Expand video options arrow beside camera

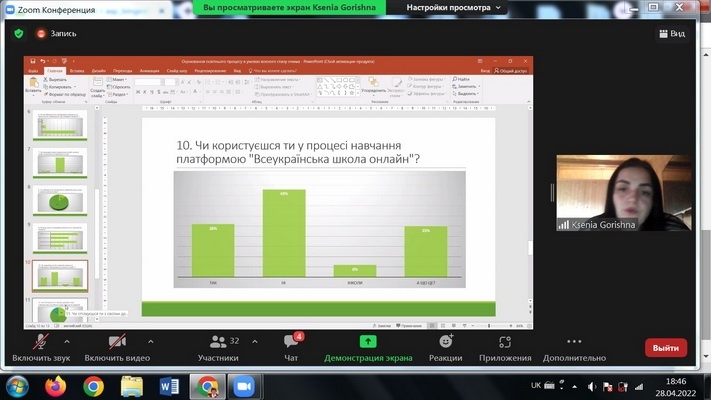pos(150,340)
